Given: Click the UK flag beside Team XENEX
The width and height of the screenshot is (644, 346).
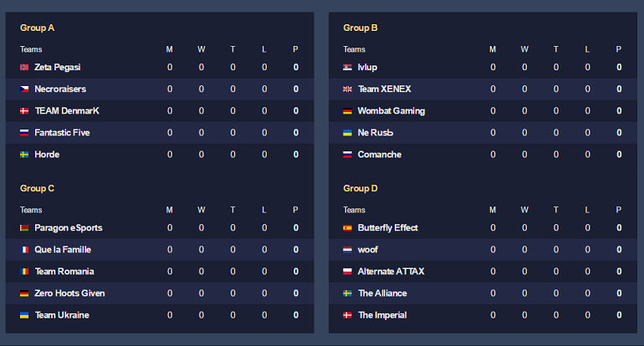Looking at the screenshot, I should tap(347, 89).
